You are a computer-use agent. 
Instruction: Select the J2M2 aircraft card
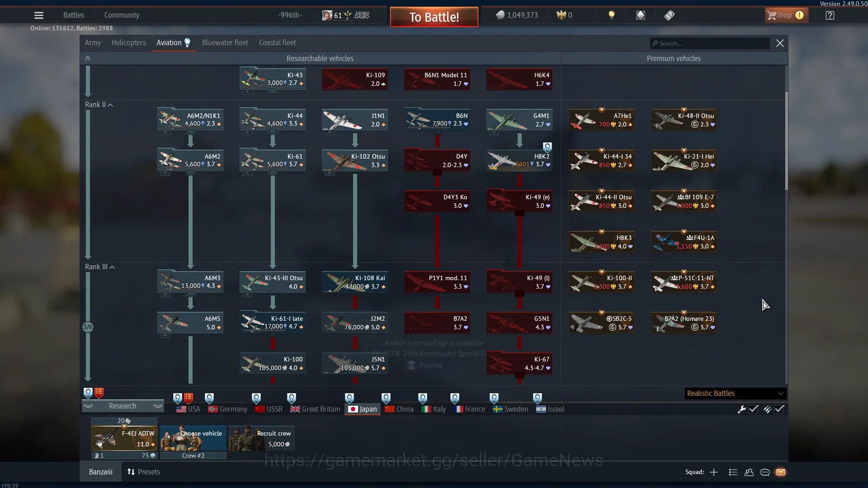point(355,323)
